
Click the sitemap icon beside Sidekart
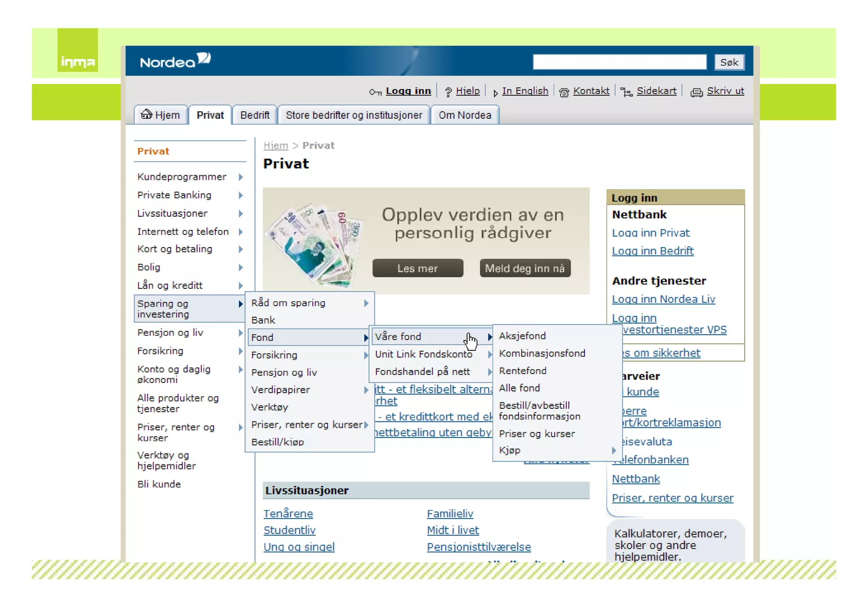tap(626, 92)
